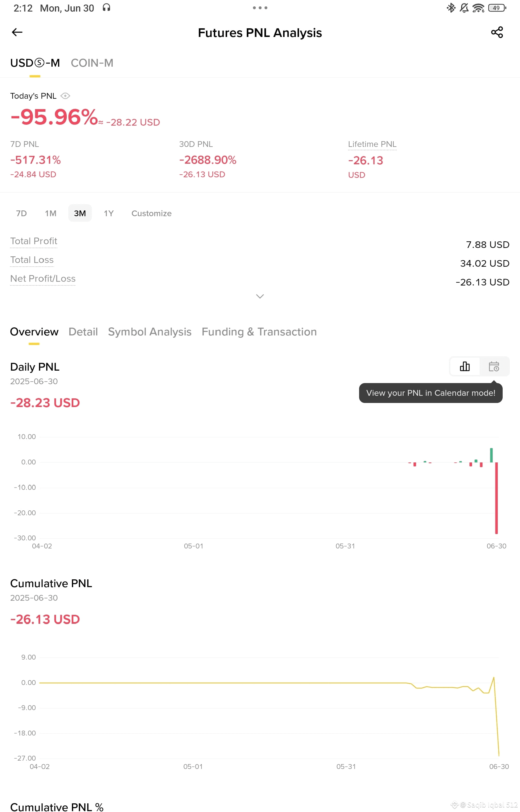Tap the Total Loss label for explanation

click(32, 260)
